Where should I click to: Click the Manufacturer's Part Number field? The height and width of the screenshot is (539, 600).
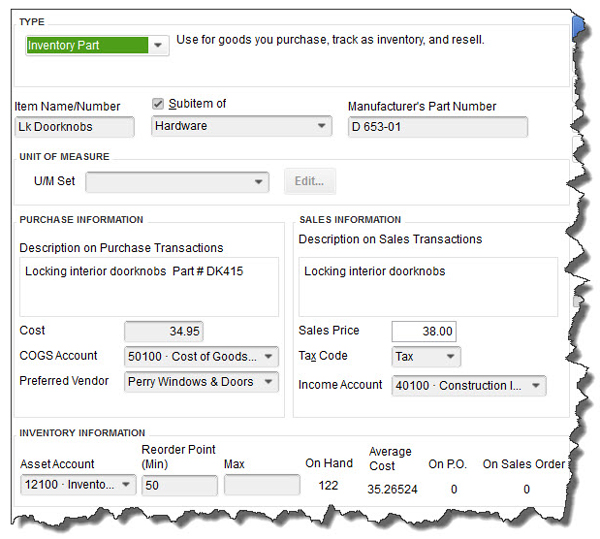(x=437, y=127)
